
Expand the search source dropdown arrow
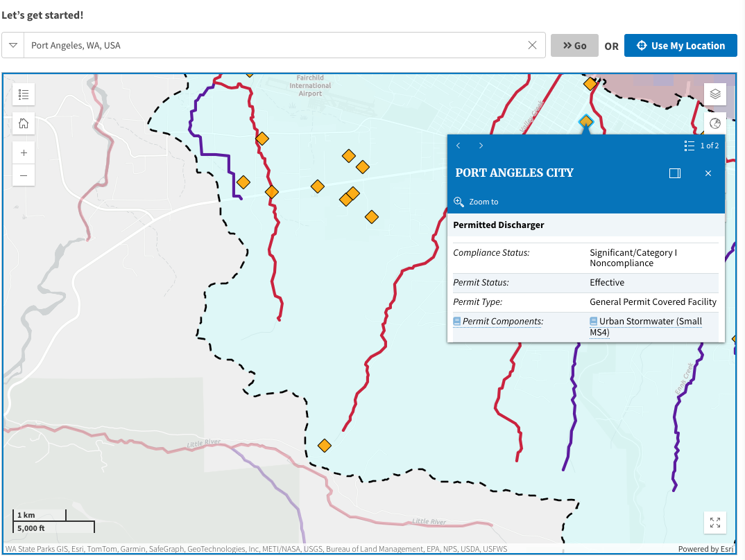click(13, 46)
